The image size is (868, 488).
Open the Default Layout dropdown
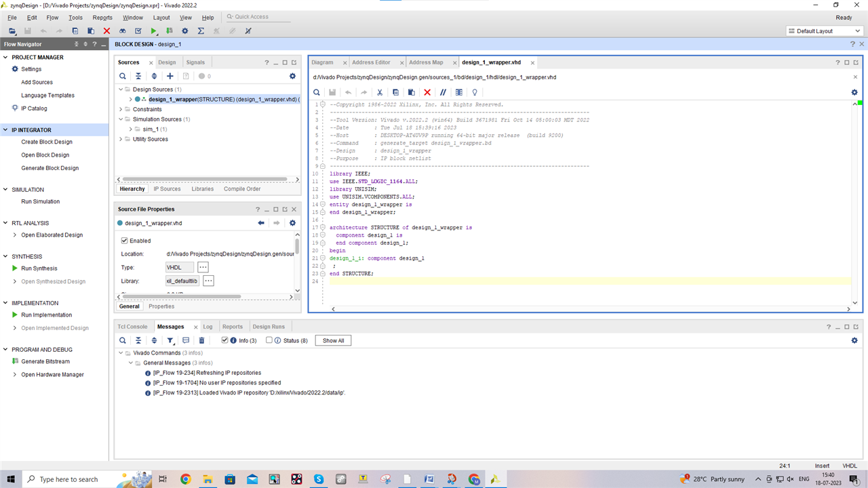coord(825,31)
